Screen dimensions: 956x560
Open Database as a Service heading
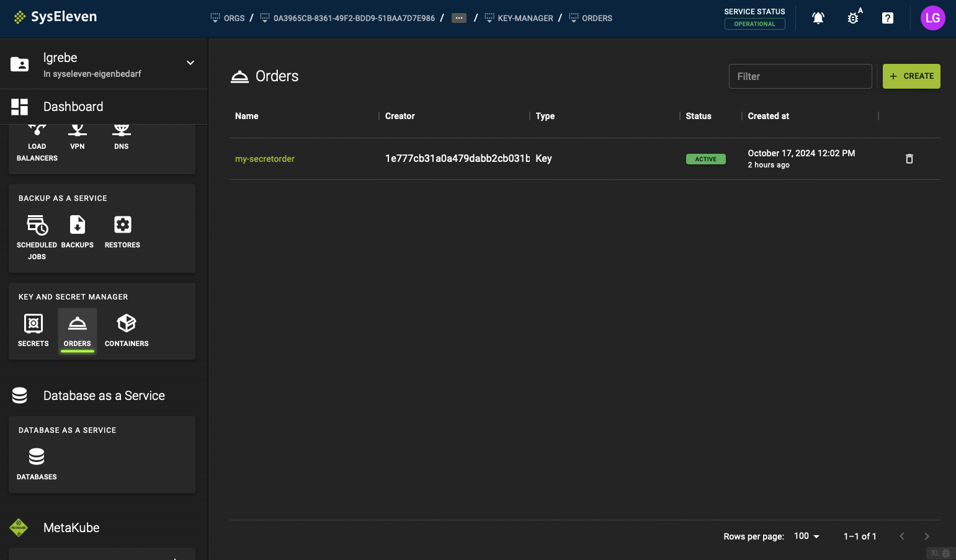[104, 396]
